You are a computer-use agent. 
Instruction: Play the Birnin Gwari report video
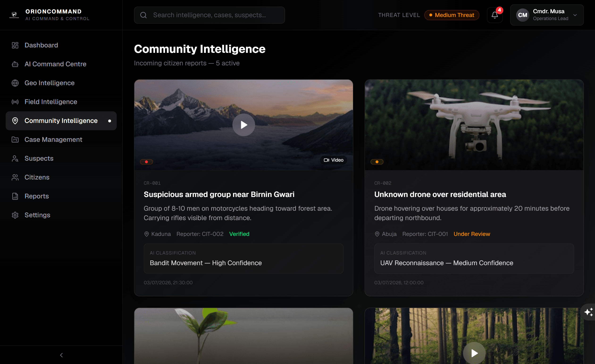[x=244, y=125]
